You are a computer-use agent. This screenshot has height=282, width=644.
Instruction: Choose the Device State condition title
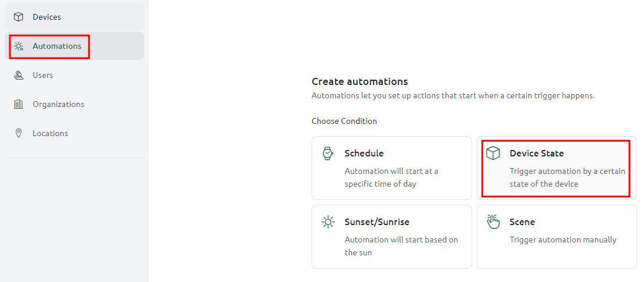click(x=537, y=154)
